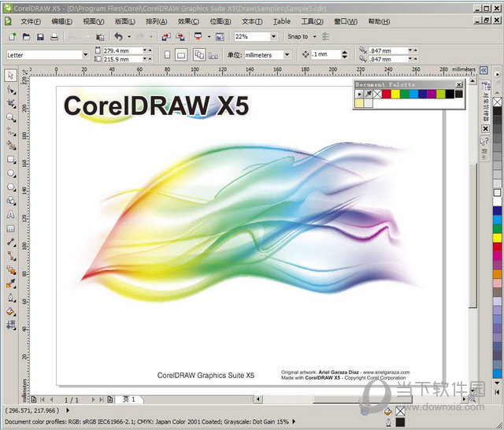Select the Fill tool
The image size is (504, 430).
(11, 311)
